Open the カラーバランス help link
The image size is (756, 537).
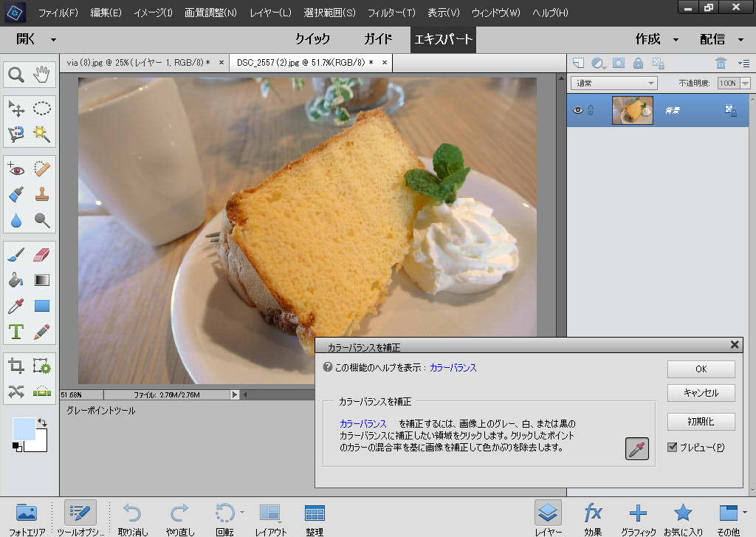pyautogui.click(x=453, y=368)
